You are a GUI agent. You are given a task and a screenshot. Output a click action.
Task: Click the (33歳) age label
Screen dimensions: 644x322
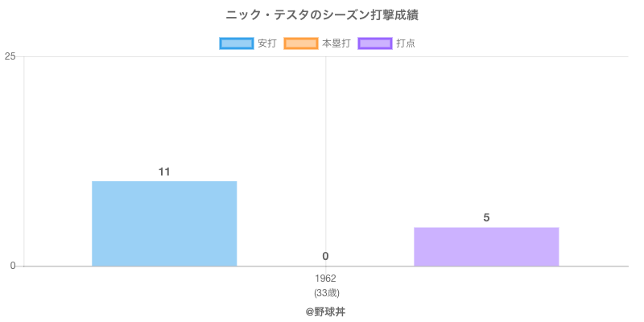pyautogui.click(x=325, y=292)
